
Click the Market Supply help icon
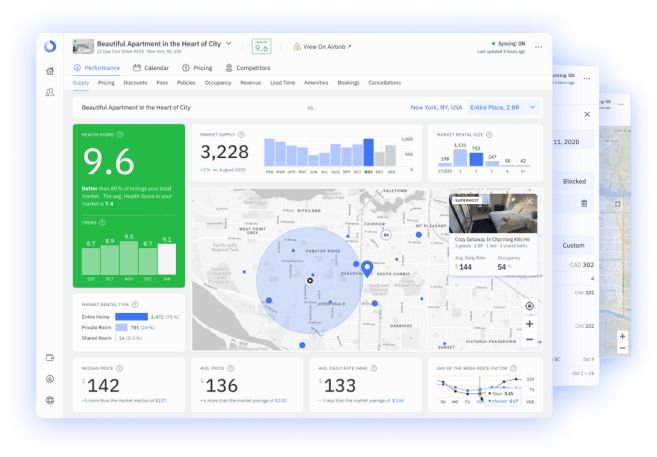[x=241, y=134]
